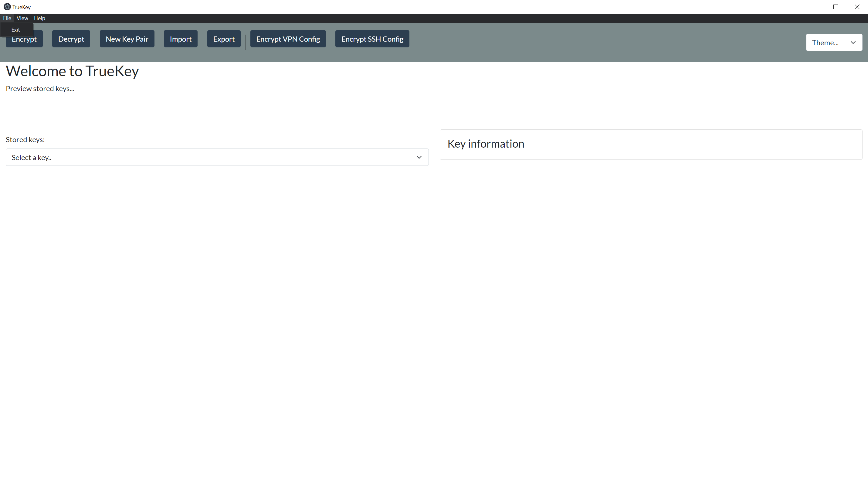Viewport: 868px width, 489px height.
Task: Open the Theme dropdown
Action: tap(834, 42)
